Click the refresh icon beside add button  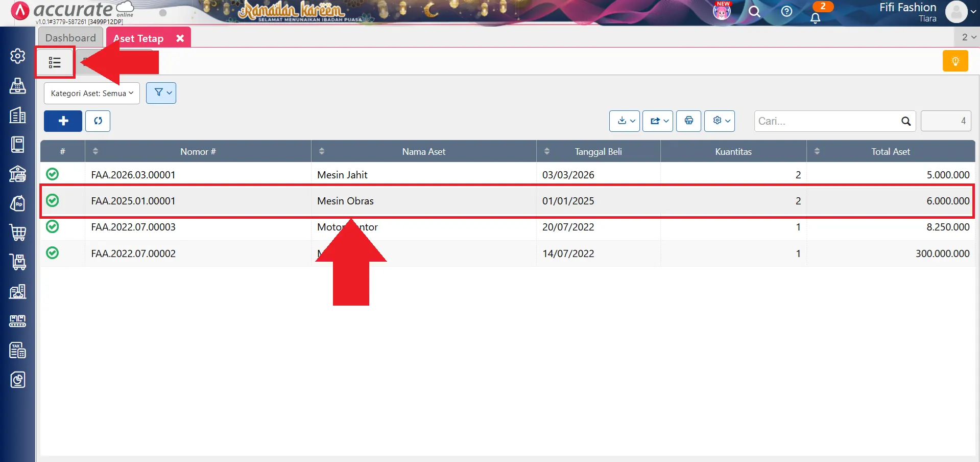click(98, 121)
